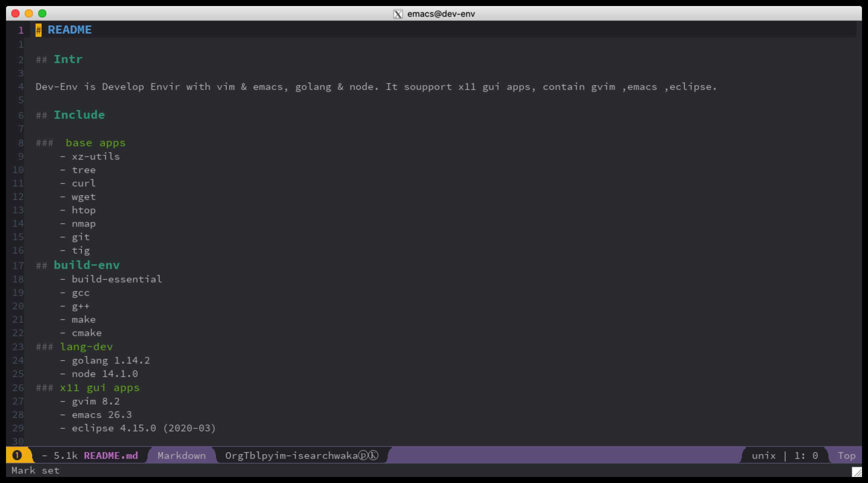The width and height of the screenshot is (868, 483).
Task: Click the gvim 8.2 list item
Action: (x=96, y=401)
